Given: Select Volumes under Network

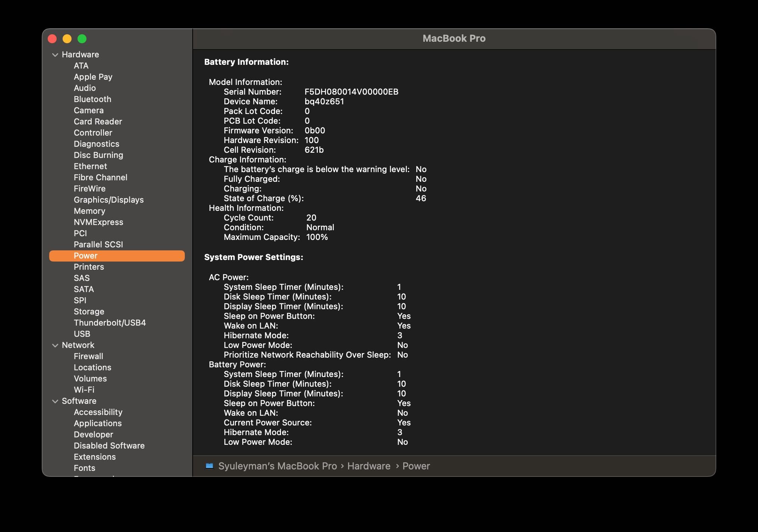Looking at the screenshot, I should (x=90, y=379).
